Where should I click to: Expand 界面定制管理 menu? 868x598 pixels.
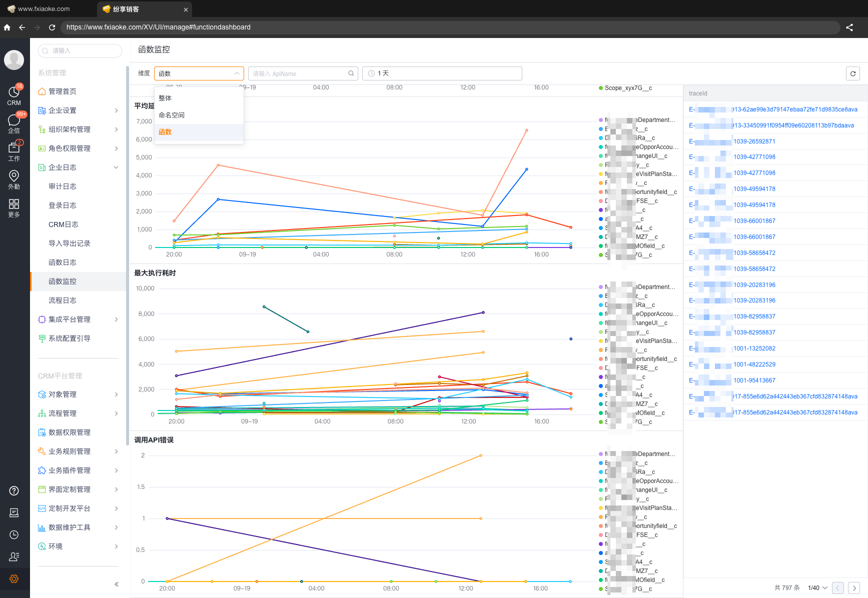[x=78, y=489]
